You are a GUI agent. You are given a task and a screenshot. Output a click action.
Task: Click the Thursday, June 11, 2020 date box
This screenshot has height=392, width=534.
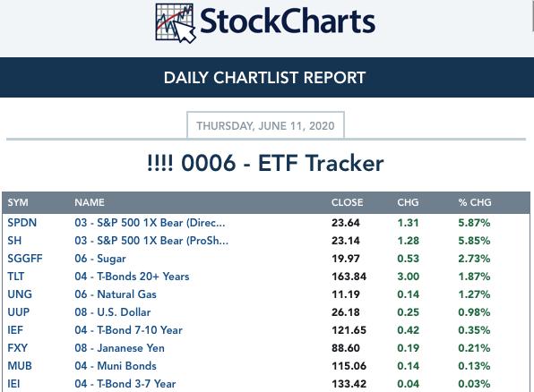click(265, 125)
